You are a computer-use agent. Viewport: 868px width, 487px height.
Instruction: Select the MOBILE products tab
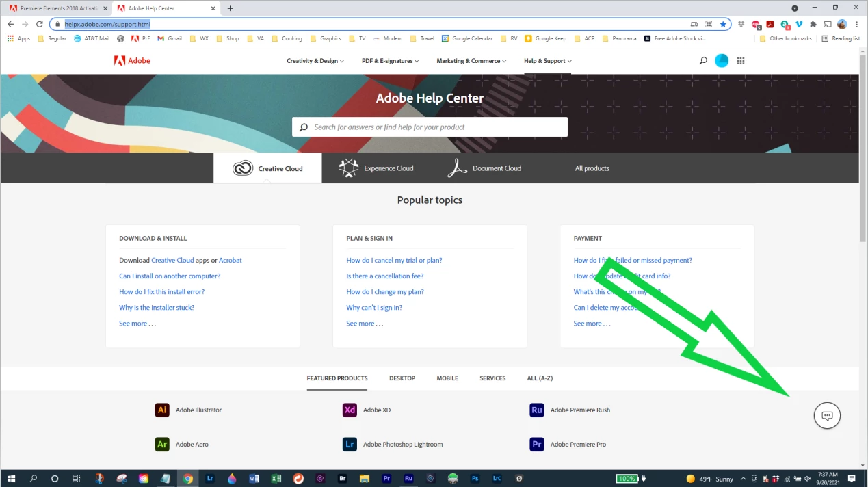(x=447, y=378)
